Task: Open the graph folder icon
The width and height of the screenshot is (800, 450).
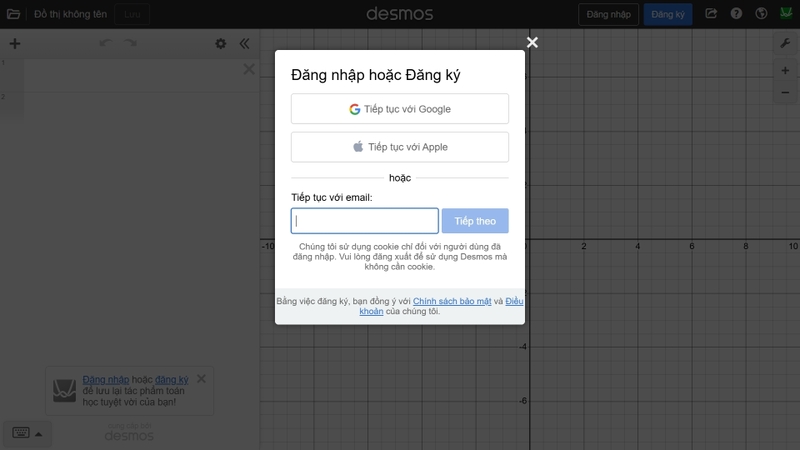Action: (14, 14)
